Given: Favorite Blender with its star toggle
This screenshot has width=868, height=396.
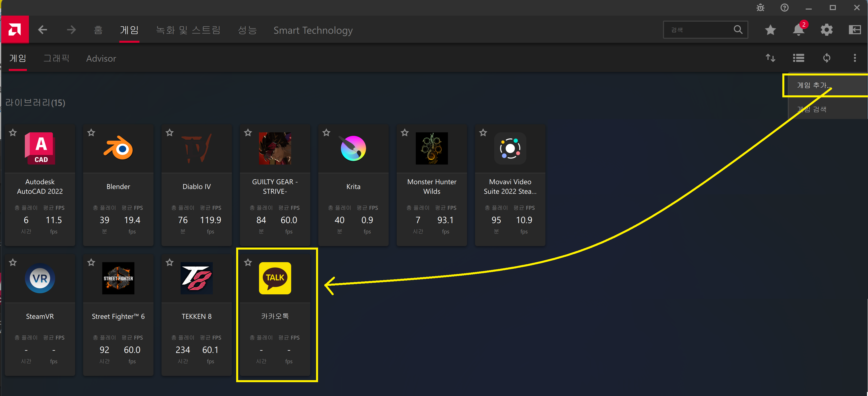Looking at the screenshot, I should click(91, 133).
